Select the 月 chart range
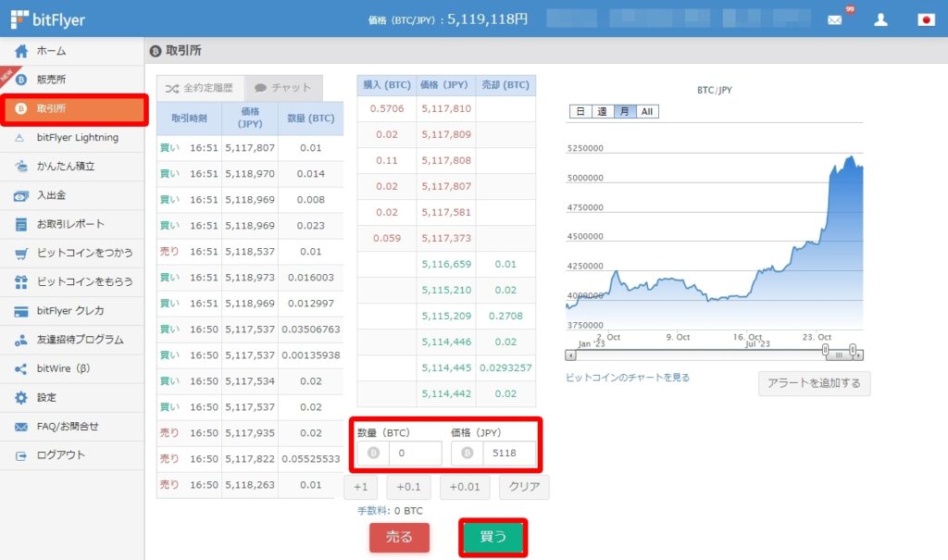The image size is (948, 560). click(625, 111)
